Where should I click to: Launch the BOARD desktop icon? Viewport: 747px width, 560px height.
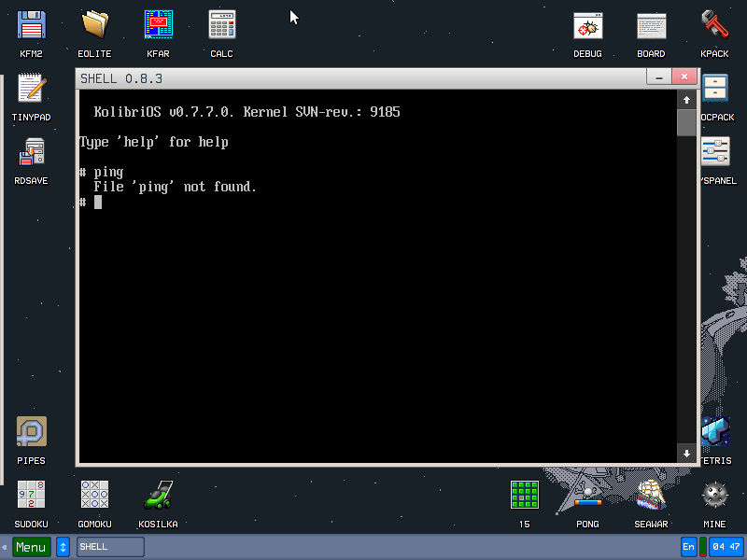coord(651,26)
